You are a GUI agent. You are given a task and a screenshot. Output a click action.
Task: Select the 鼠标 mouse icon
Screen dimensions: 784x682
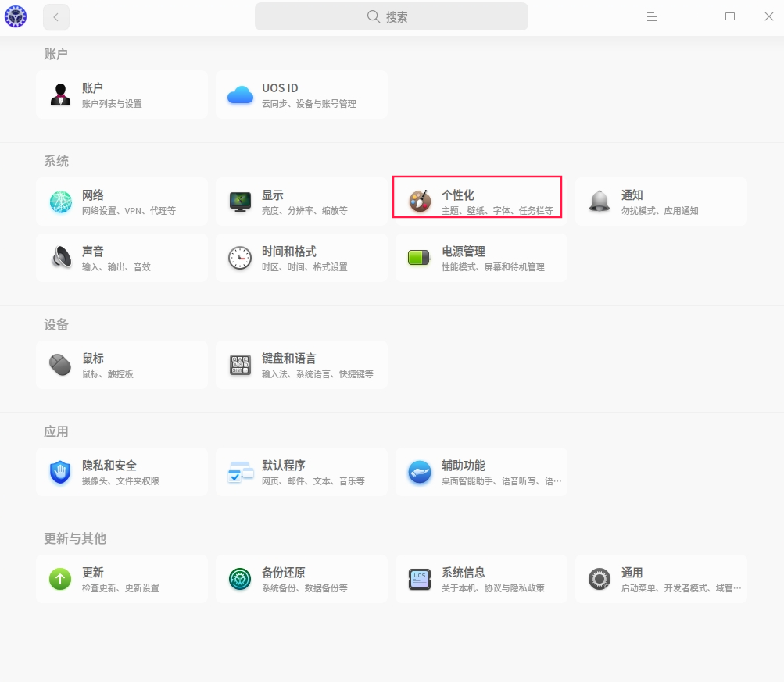click(60, 365)
